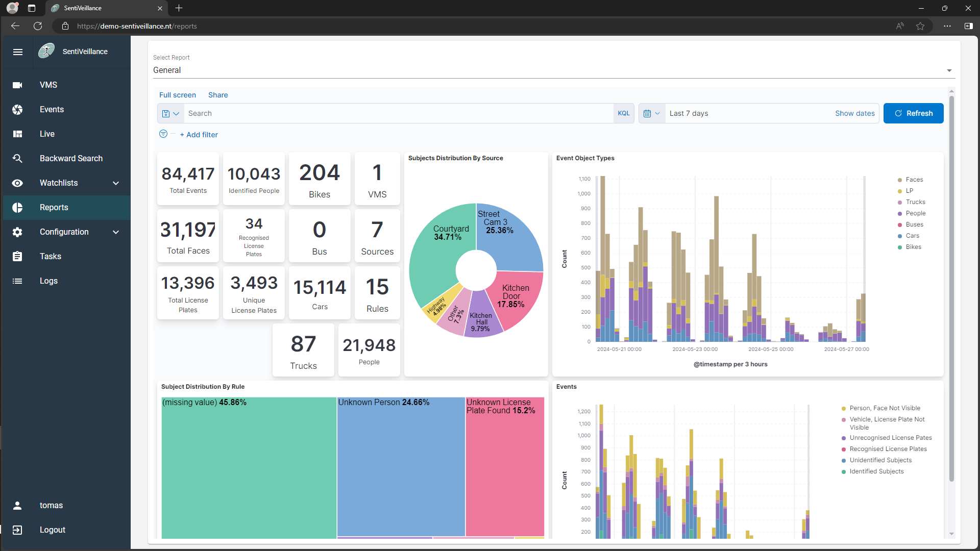Open the Last 7 days time range
980x551 pixels.
tap(689, 113)
